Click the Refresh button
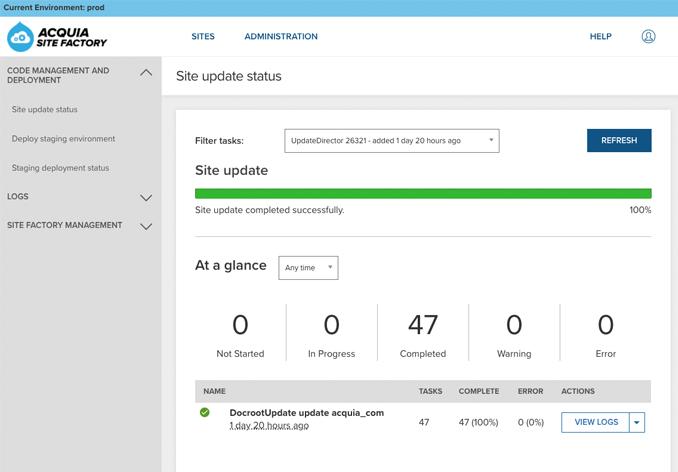 click(618, 141)
